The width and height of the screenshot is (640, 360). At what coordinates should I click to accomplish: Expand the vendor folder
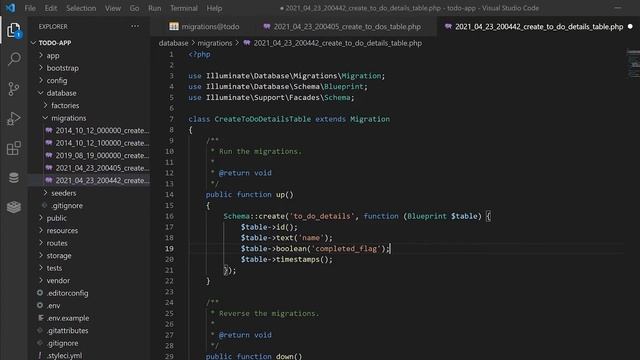point(58,281)
